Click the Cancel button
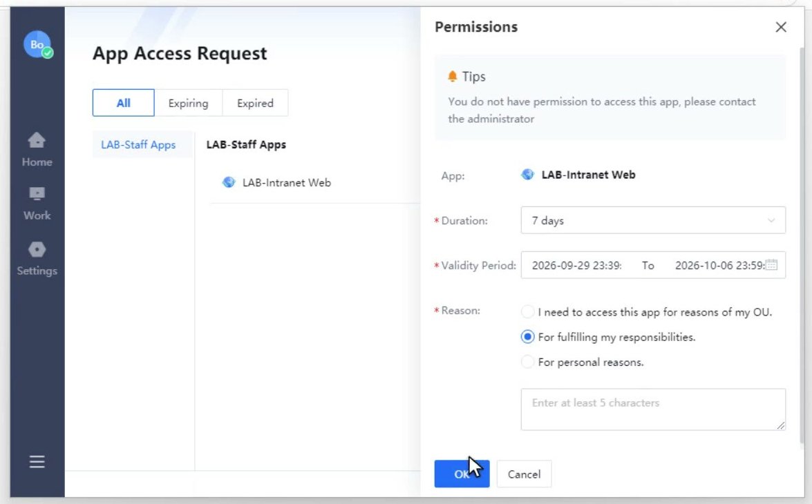This screenshot has width=812, height=504. click(524, 474)
